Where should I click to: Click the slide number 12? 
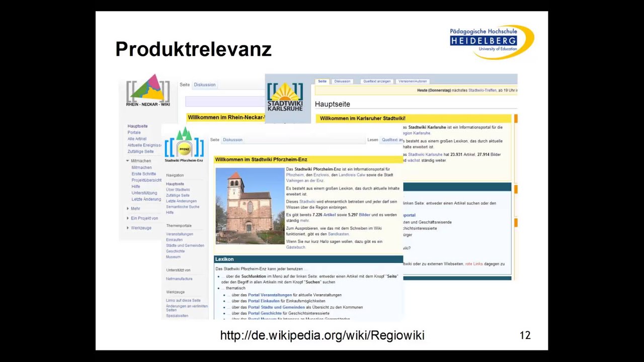pyautogui.click(x=525, y=335)
